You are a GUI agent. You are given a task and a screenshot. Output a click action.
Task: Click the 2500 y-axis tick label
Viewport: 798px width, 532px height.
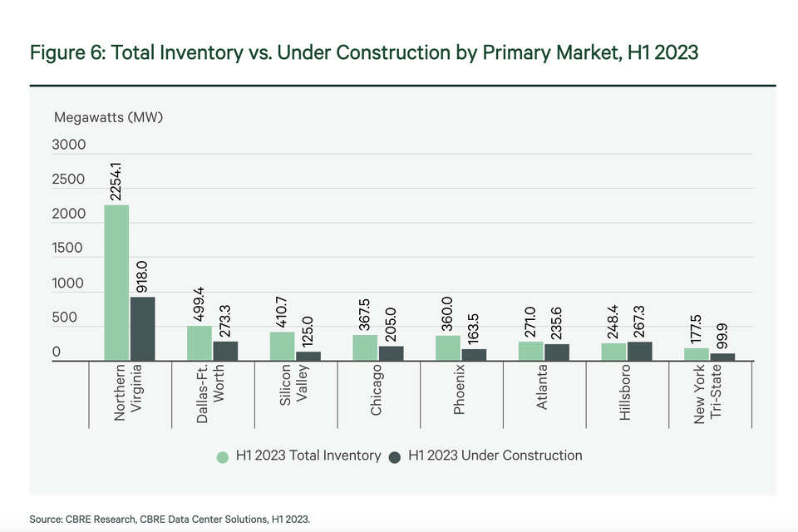click(68, 180)
